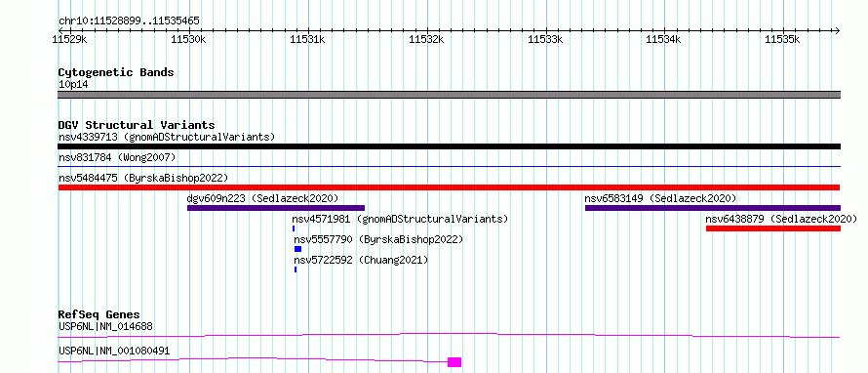
Task: Select the long red nsv5484475 variant bar
Action: click(449, 187)
